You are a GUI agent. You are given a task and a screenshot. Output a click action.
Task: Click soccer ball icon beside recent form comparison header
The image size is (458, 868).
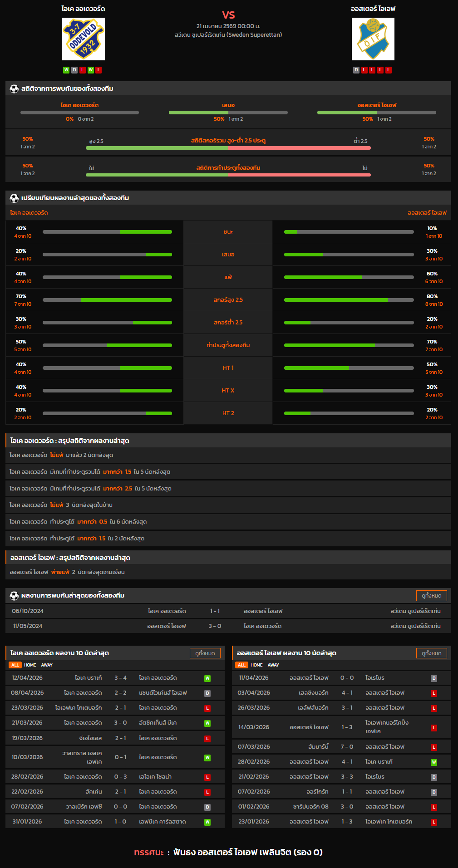tap(14, 198)
